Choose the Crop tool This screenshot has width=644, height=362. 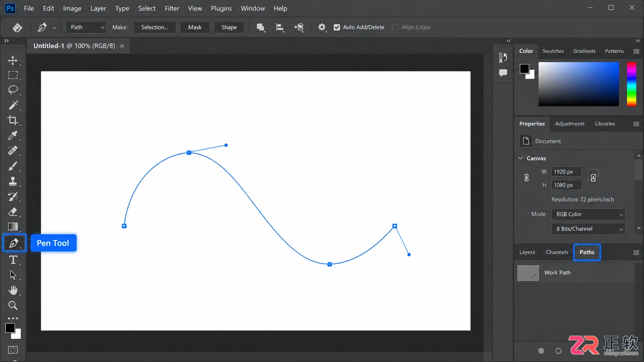click(x=13, y=120)
